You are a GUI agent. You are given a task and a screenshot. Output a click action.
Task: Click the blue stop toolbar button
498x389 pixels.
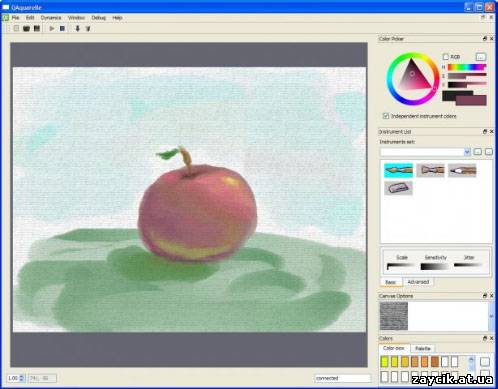pos(62,29)
